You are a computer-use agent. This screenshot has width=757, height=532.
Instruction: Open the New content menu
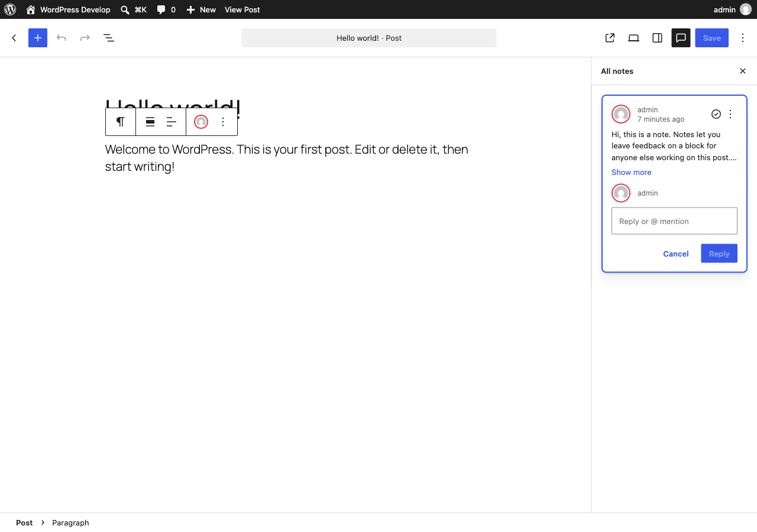click(x=201, y=9)
